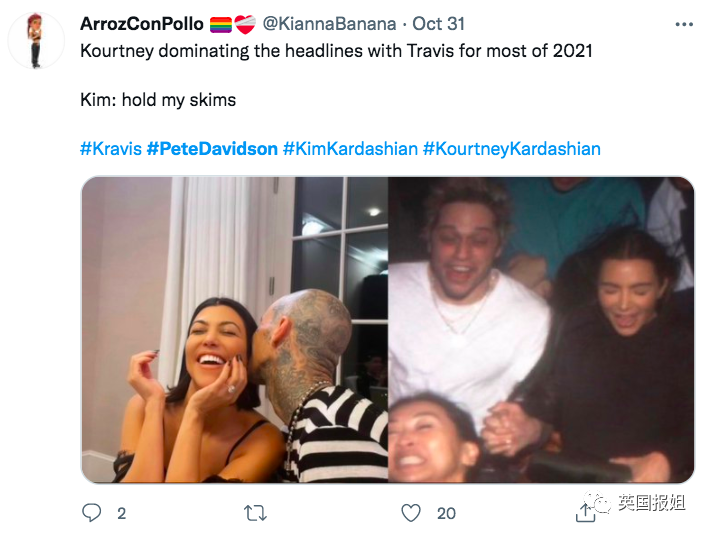This screenshot has height=534, width=708.
Task: Open the bold #PeteDavidson hashtag
Action: [212, 149]
